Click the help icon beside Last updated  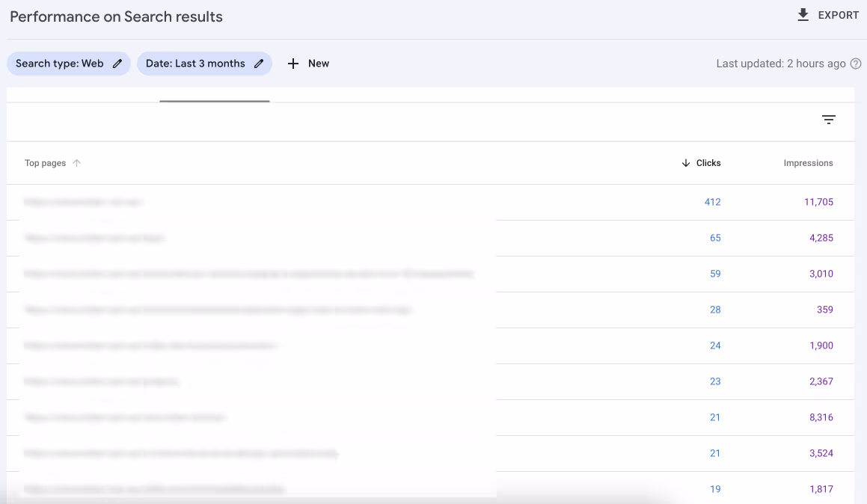tap(855, 64)
